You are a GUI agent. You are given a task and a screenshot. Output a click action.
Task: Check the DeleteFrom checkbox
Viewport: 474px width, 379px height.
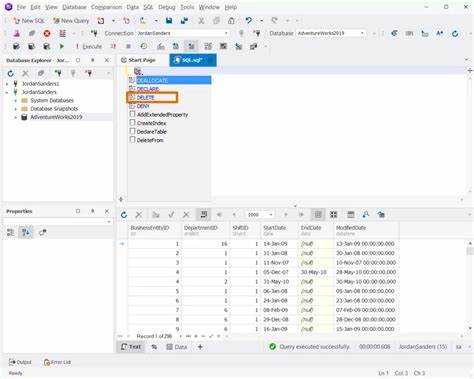pos(132,140)
